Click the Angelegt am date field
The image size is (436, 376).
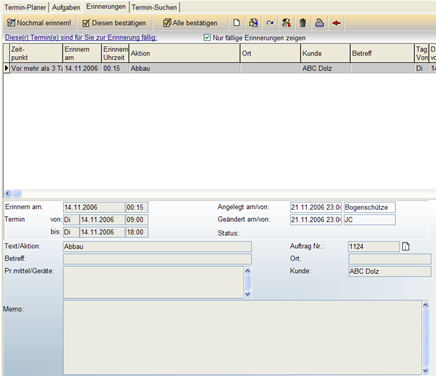316,207
